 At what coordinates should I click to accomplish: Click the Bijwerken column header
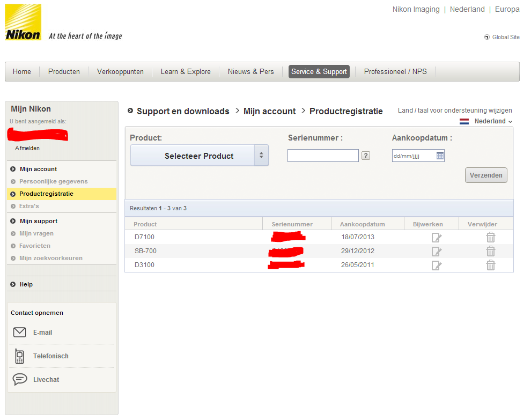click(427, 224)
